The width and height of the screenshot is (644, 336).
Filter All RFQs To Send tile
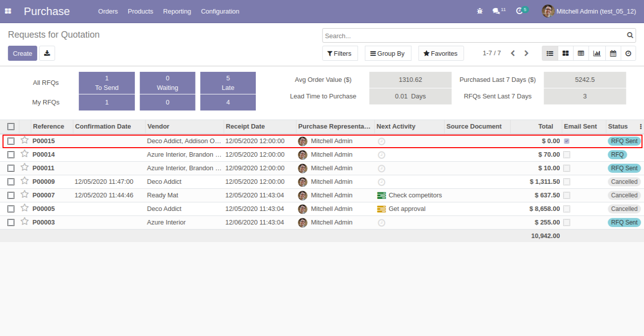tap(107, 83)
